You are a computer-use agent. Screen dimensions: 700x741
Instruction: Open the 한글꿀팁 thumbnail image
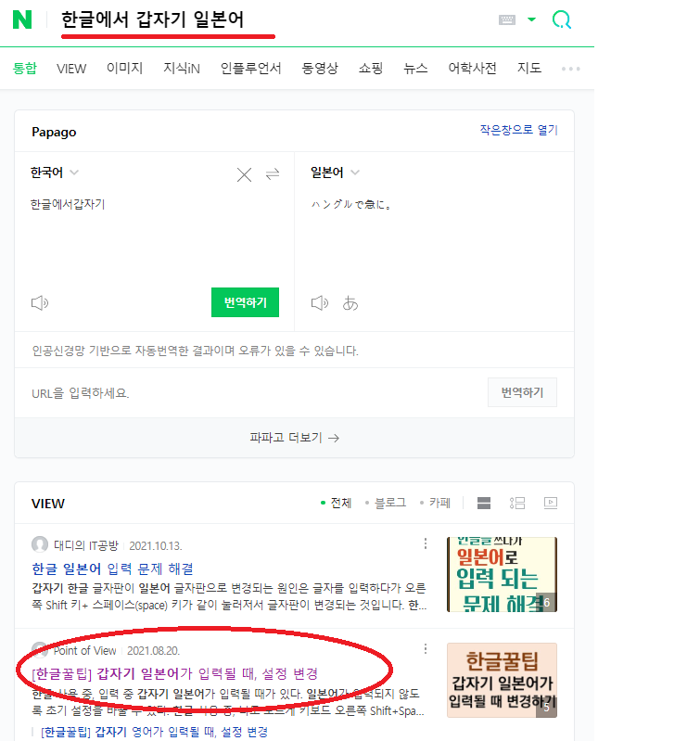click(502, 680)
